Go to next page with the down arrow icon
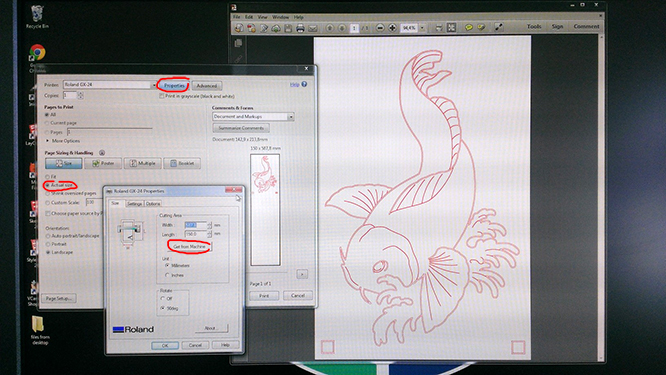This screenshot has height=375, width=666. [342, 28]
